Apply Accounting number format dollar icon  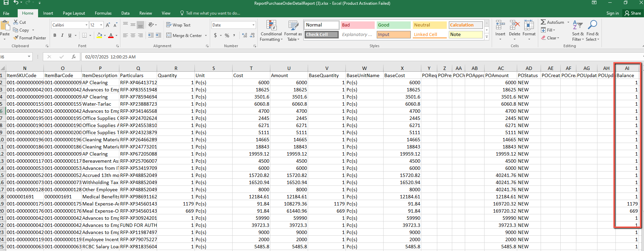(x=215, y=35)
